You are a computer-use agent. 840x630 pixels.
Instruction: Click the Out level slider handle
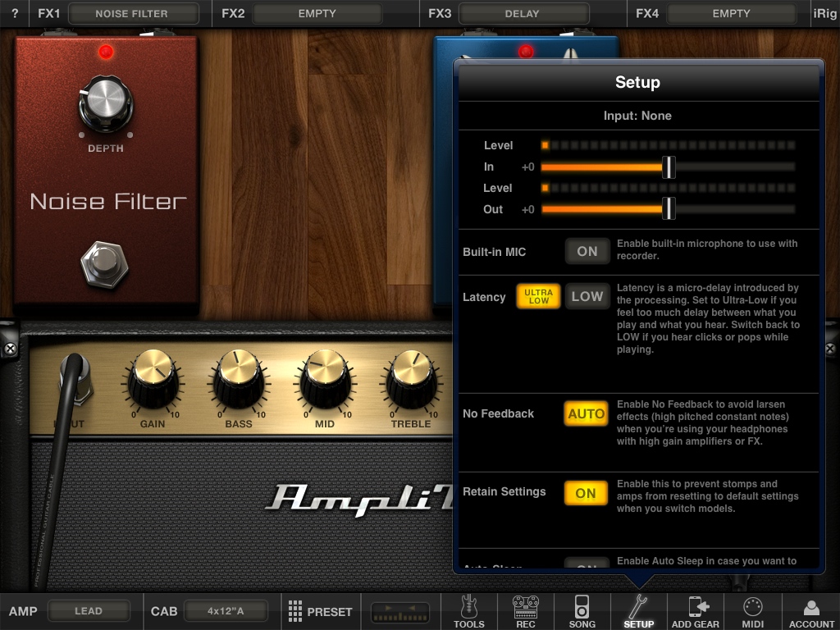coord(669,209)
